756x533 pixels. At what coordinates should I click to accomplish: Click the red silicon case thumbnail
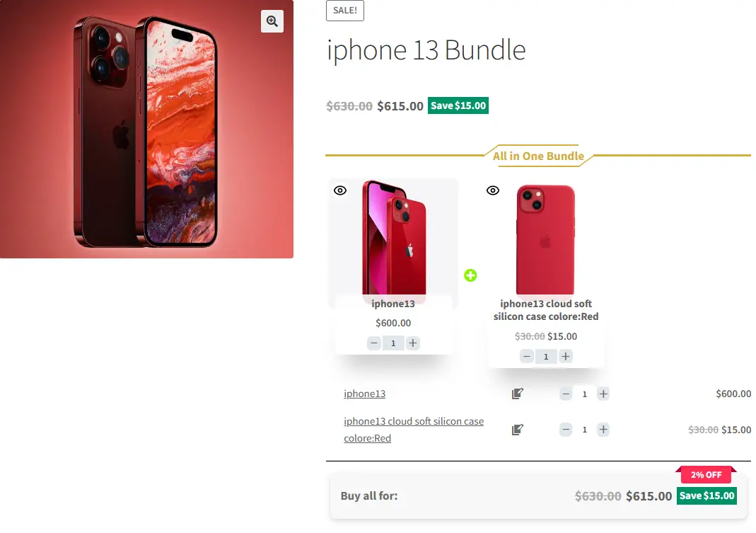546,239
